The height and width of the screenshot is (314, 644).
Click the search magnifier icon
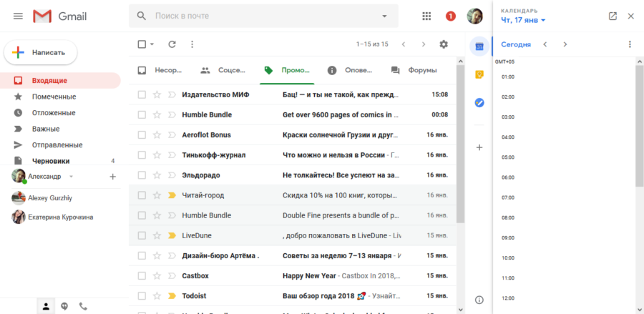141,16
